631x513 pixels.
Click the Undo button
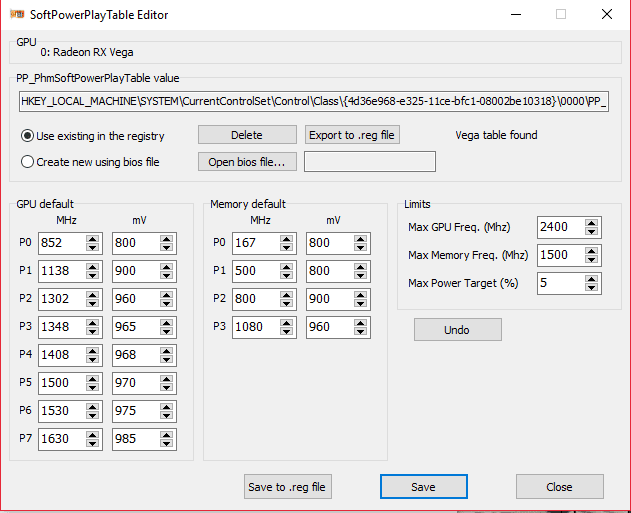click(x=458, y=330)
